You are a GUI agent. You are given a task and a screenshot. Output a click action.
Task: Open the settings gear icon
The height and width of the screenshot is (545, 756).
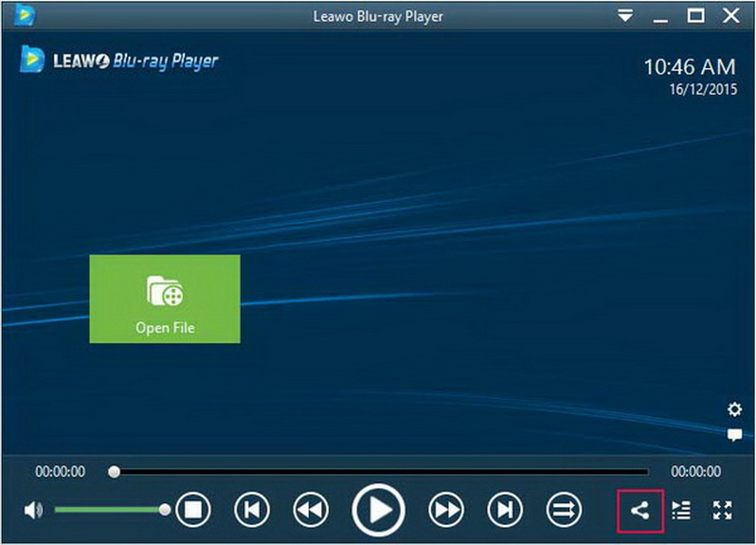[734, 410]
